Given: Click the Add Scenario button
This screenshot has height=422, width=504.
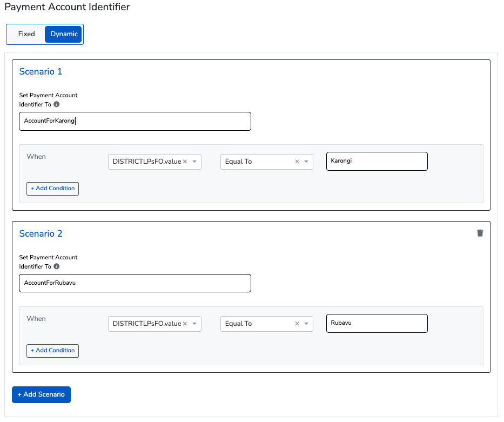Looking at the screenshot, I should [41, 394].
